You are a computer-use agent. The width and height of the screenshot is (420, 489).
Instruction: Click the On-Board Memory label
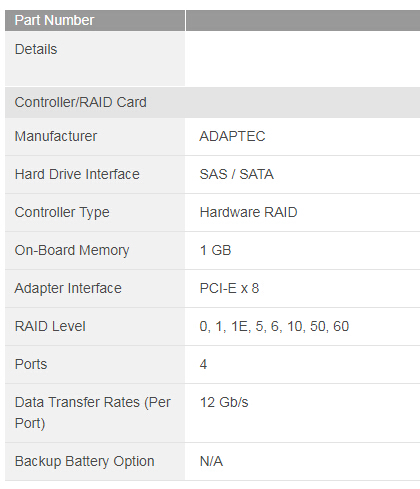pos(72,250)
